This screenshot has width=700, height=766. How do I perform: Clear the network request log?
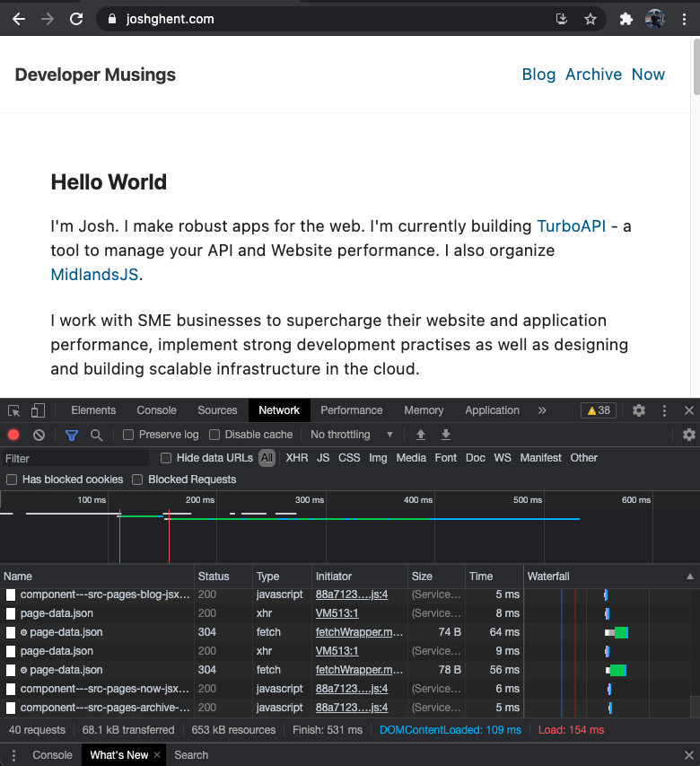coord(37,435)
